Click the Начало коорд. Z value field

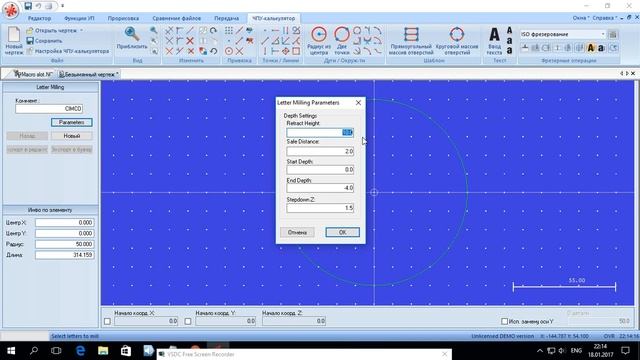click(294, 321)
